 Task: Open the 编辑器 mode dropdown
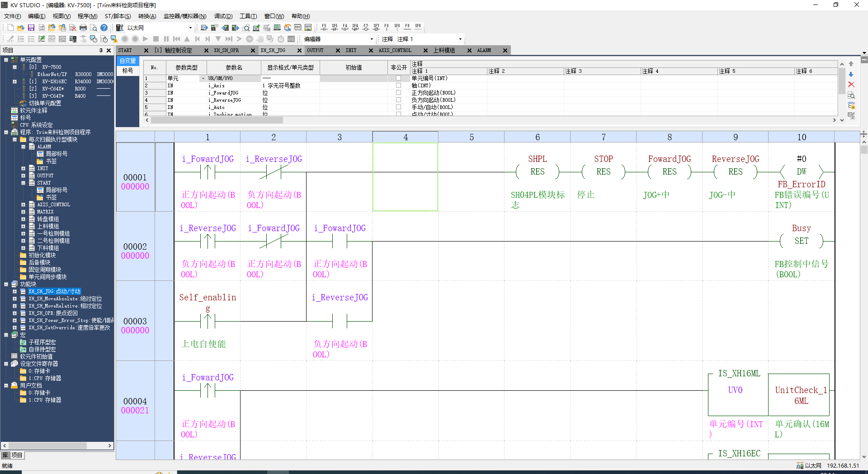coord(372,39)
